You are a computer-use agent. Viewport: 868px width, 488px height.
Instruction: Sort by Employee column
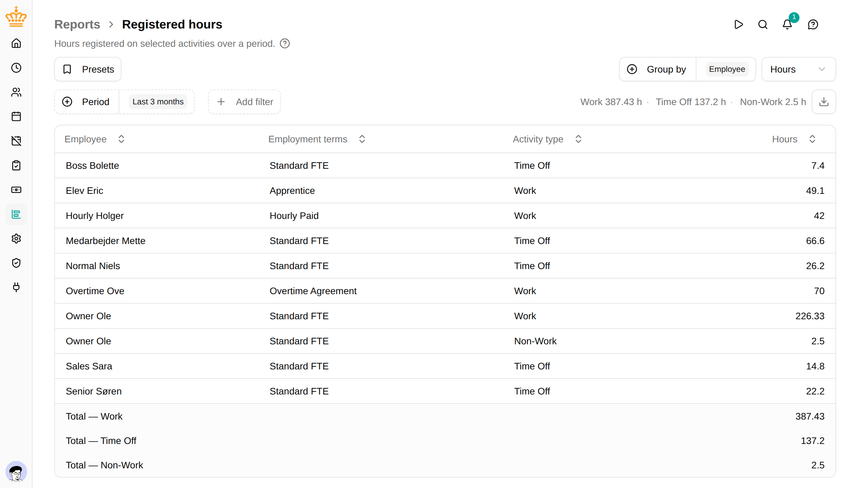click(95, 139)
